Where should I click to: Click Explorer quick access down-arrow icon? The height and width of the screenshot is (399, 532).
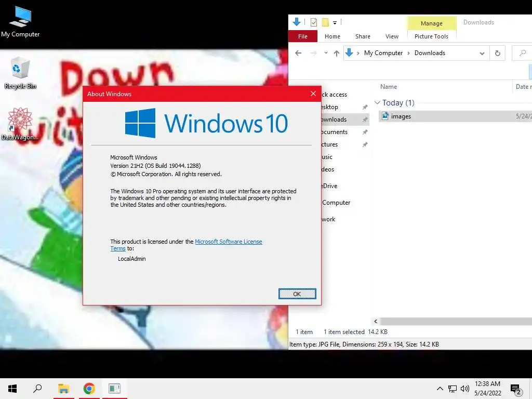pos(297,22)
